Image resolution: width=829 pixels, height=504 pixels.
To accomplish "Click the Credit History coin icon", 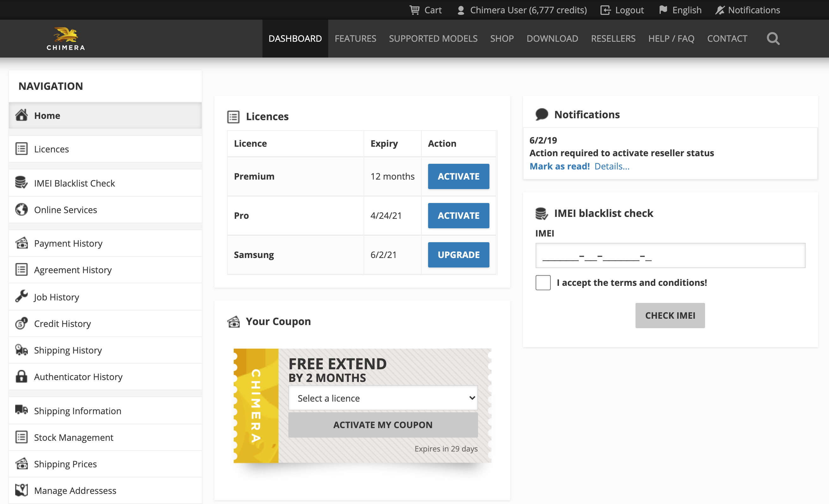I will coord(21,323).
